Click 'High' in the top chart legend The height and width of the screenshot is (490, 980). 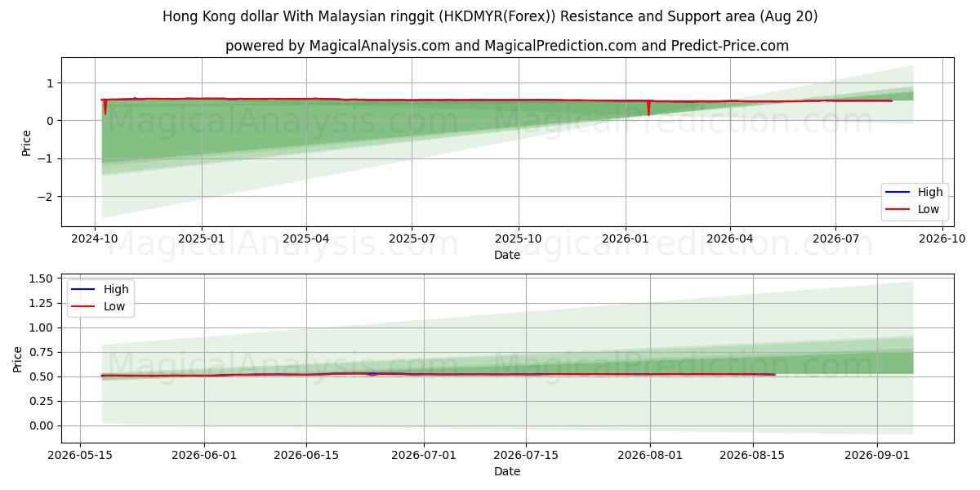tap(930, 192)
